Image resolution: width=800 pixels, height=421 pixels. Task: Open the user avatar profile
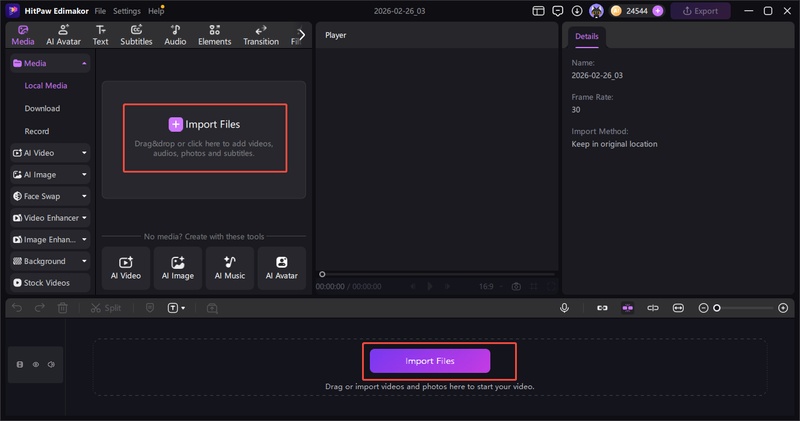point(596,11)
